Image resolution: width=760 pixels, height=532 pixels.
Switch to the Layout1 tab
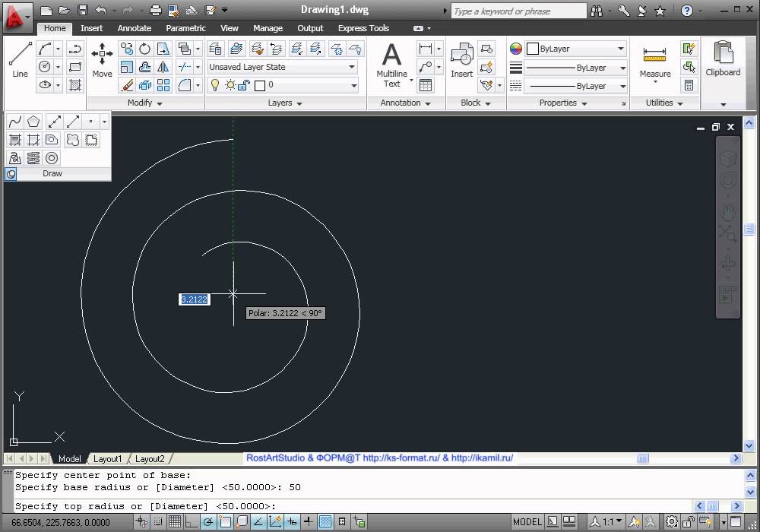click(x=107, y=459)
